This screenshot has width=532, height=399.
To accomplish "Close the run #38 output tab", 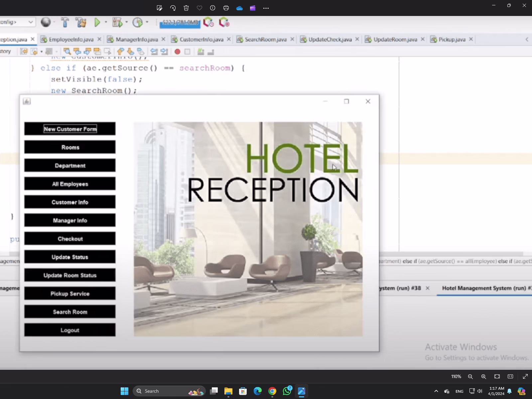I will [428, 288].
